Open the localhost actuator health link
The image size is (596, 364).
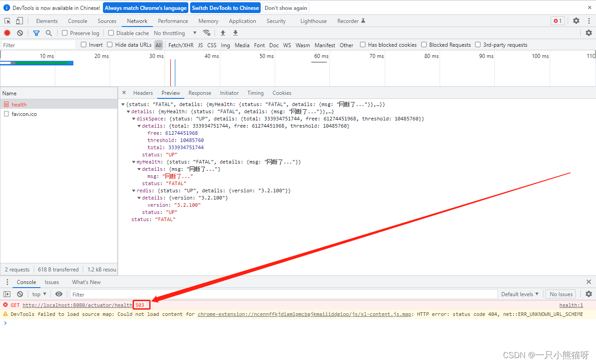tap(77, 305)
